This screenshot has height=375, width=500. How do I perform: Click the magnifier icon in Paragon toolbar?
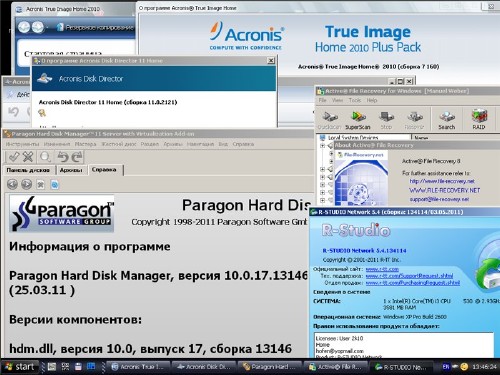(x=45, y=157)
